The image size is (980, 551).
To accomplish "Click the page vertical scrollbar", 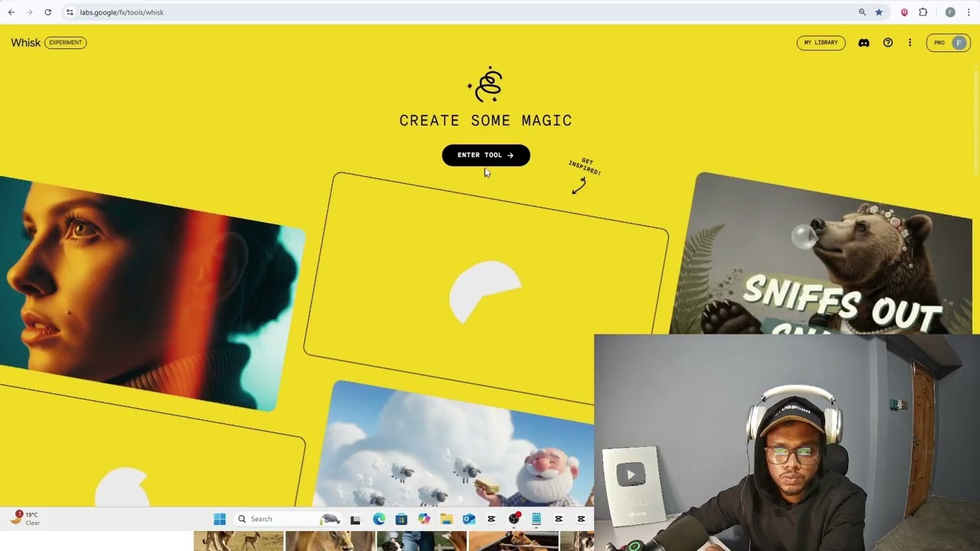I will pyautogui.click(x=976, y=122).
